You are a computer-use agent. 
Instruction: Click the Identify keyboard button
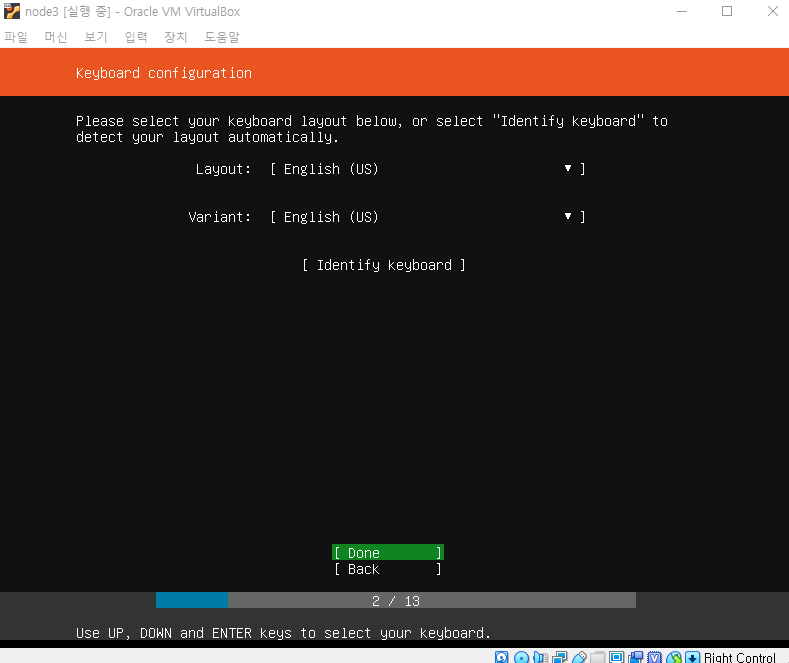[384, 265]
